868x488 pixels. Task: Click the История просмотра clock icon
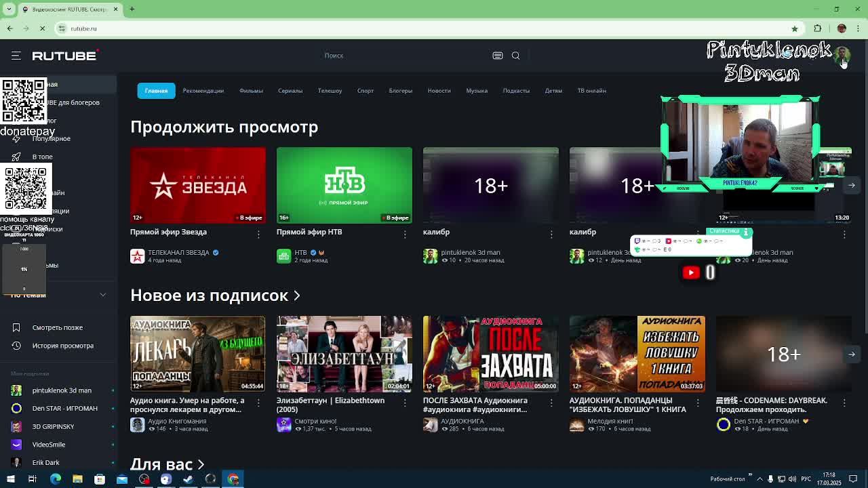point(16,346)
